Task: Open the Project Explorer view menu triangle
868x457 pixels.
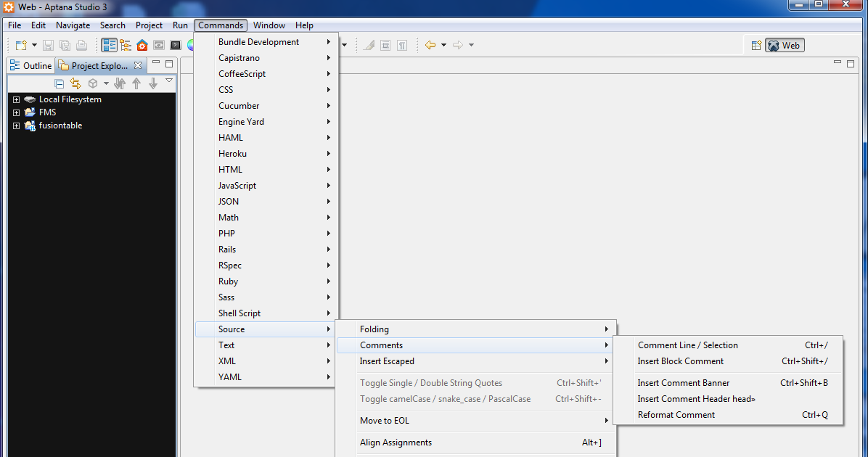Action: tap(169, 81)
